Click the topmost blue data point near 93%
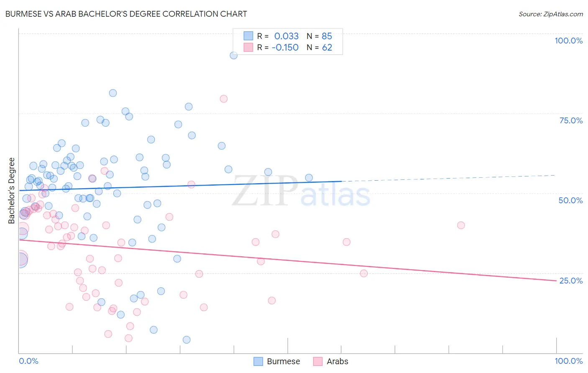This screenshot has height=373, width=588. 234,55
